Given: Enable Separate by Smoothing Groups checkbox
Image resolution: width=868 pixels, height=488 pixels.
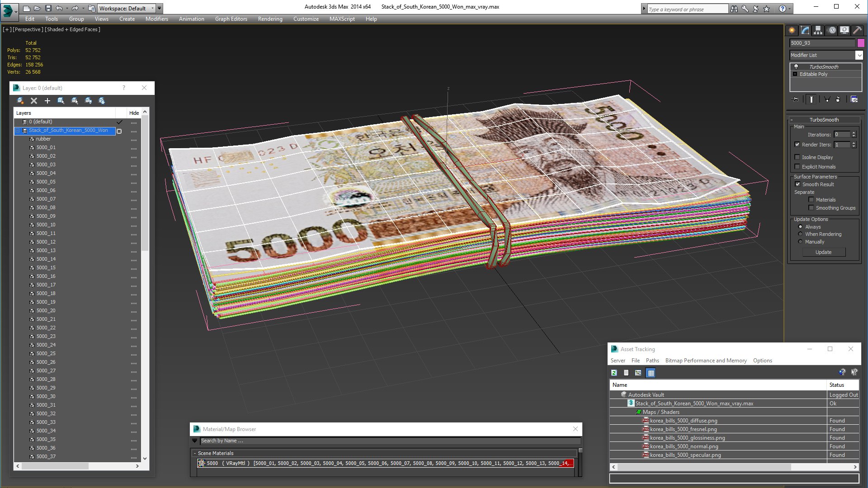Looking at the screenshot, I should point(811,208).
